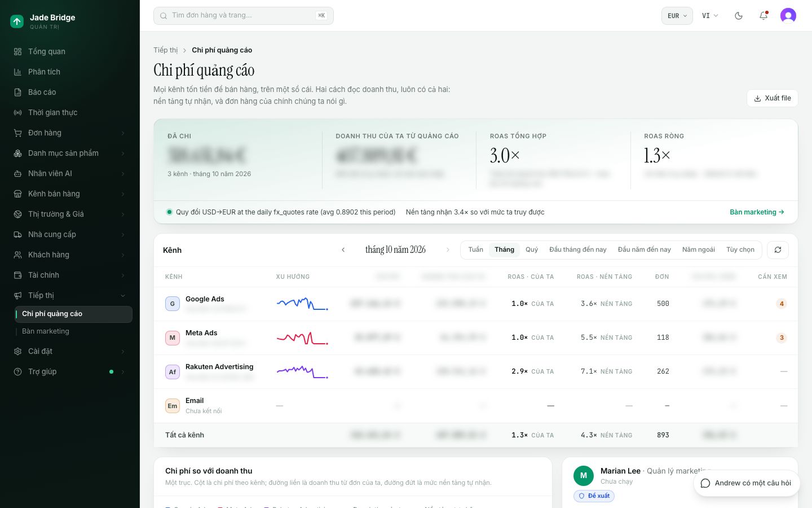This screenshot has height=508, width=812.
Task: Select Tùy chọn period tab
Action: pyautogui.click(x=740, y=249)
